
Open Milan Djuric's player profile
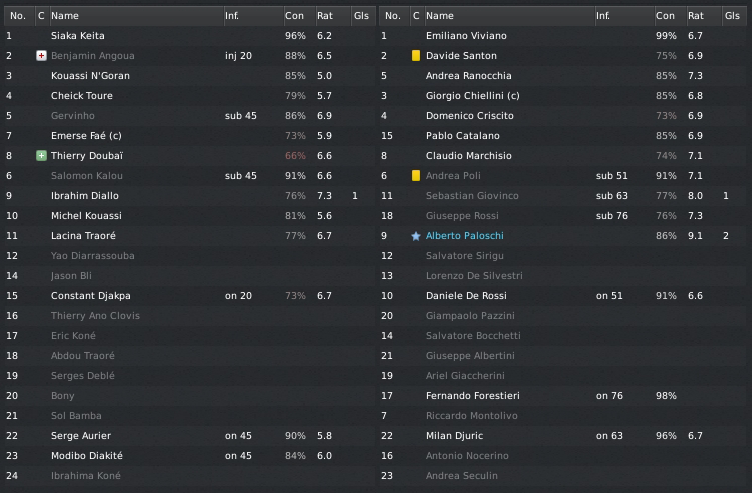coord(454,436)
